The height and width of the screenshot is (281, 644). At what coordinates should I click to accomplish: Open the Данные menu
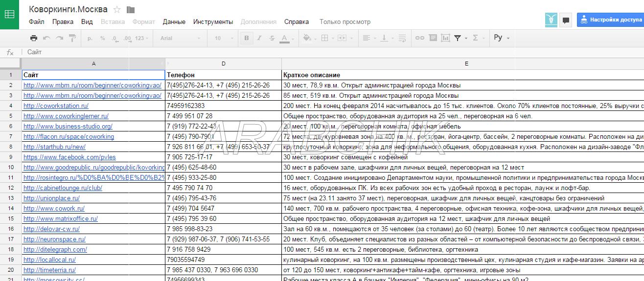coord(174,22)
